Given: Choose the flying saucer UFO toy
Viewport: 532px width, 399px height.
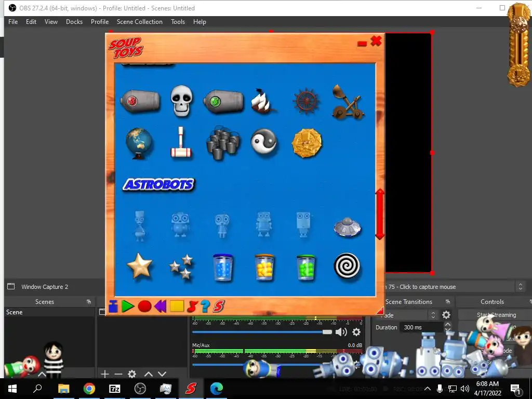Looking at the screenshot, I should pos(347,227).
